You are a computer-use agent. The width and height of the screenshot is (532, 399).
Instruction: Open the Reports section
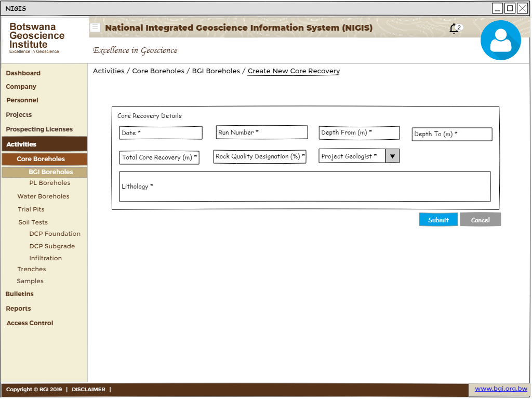tap(18, 308)
